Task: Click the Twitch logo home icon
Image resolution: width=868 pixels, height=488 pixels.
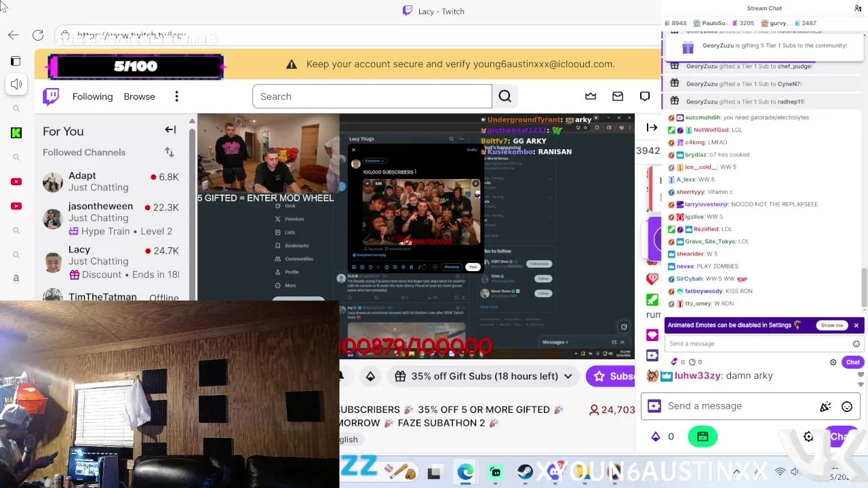Action: coord(51,96)
